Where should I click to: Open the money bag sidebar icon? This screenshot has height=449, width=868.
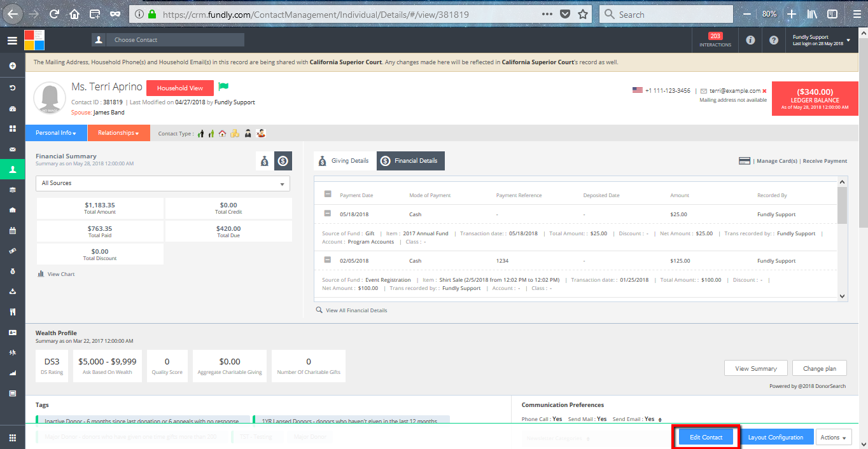point(12,272)
